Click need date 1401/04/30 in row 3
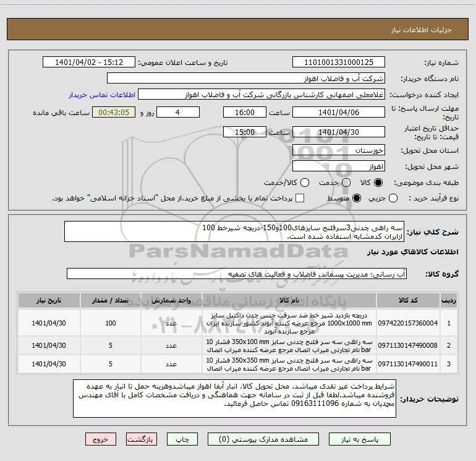The height and width of the screenshot is (461, 476). click(49, 364)
